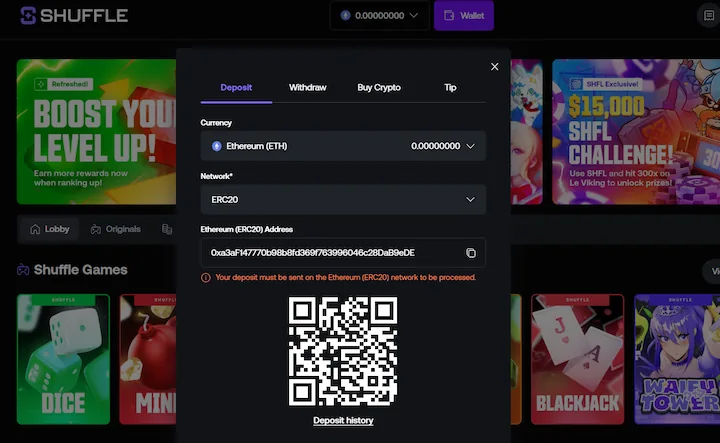
Task: Open the chat icon at top right
Action: 709,16
